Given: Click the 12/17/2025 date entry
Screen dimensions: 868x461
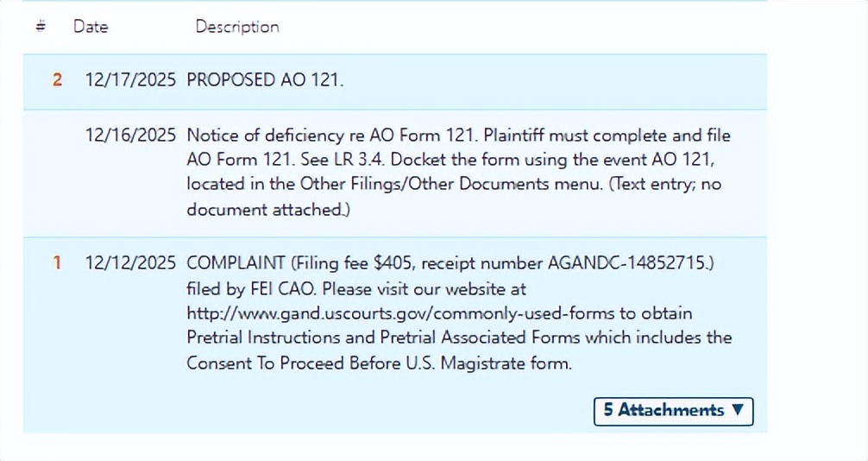Looking at the screenshot, I should point(130,80).
